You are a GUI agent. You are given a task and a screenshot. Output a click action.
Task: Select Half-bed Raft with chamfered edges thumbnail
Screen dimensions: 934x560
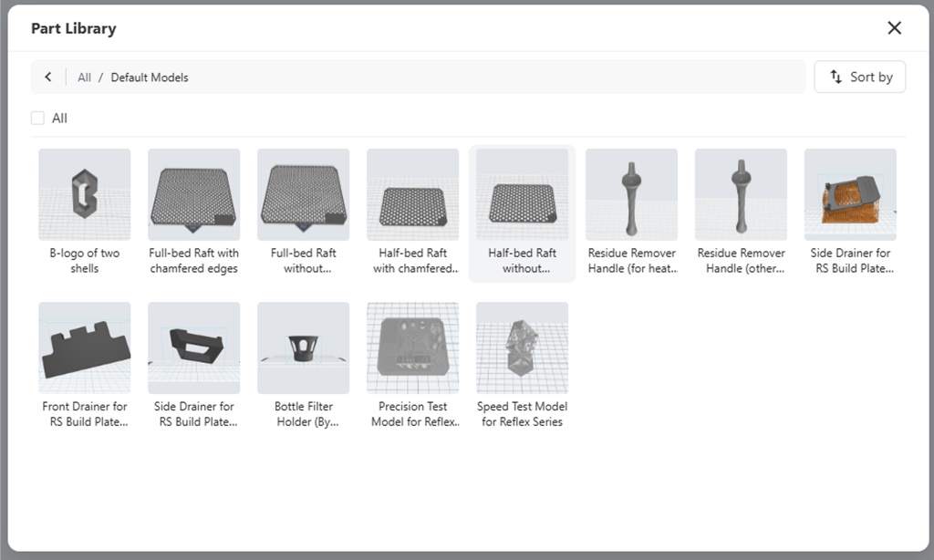pos(412,194)
